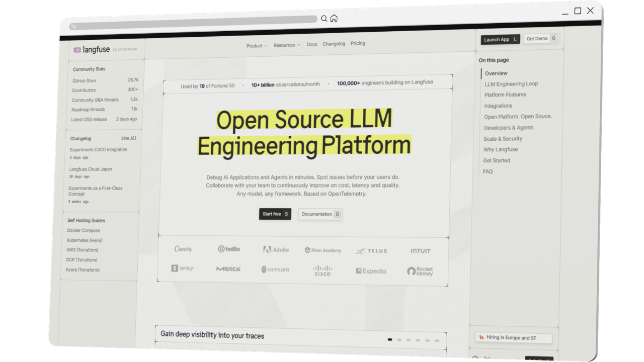
Task: Open the Docker Compose guide
Action: pos(84,230)
